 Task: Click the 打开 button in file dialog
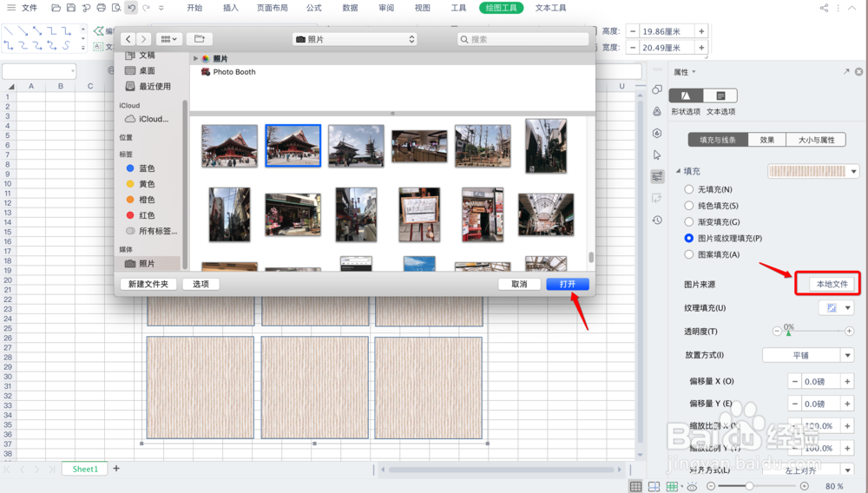(x=568, y=284)
